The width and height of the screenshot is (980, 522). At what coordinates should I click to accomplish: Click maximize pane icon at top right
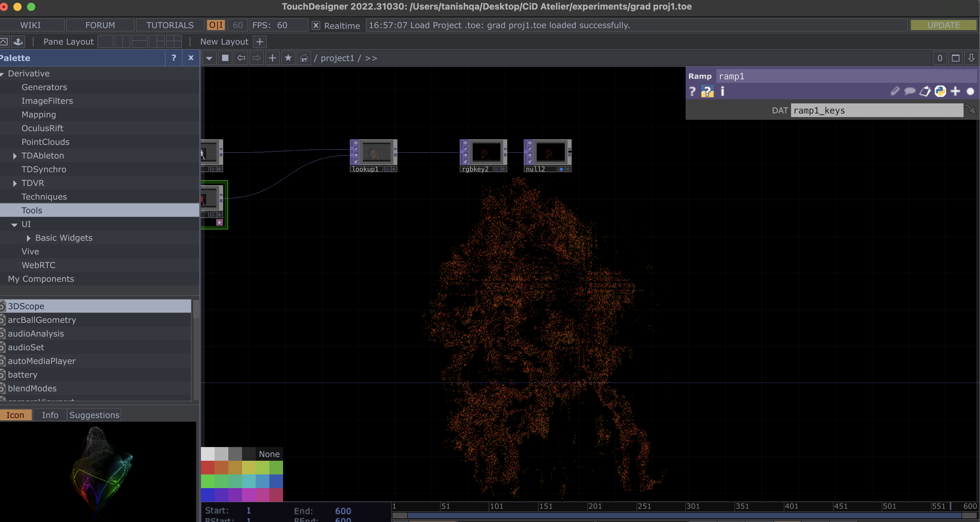(x=956, y=58)
